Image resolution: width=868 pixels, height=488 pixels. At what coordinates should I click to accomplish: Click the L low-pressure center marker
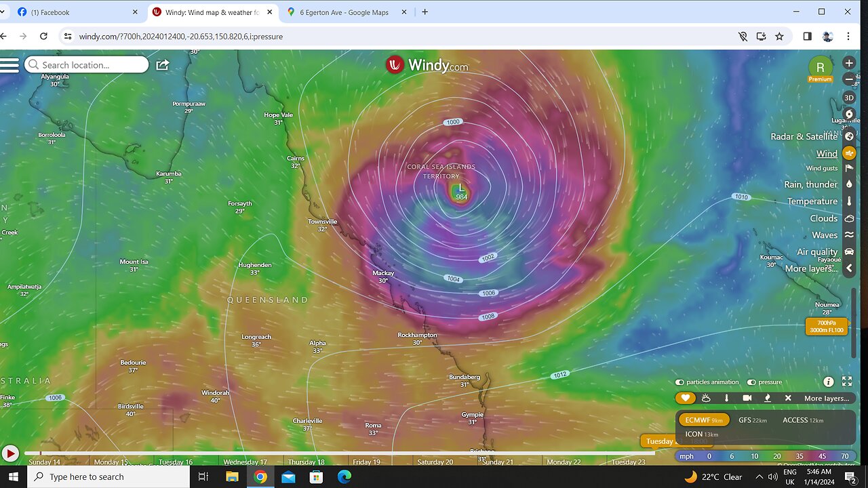(x=460, y=189)
